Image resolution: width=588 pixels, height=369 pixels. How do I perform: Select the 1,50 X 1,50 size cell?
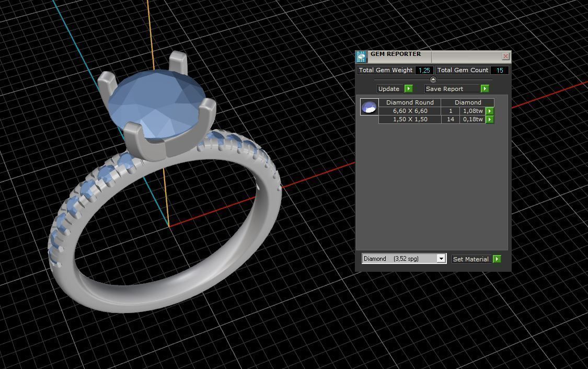click(x=410, y=119)
